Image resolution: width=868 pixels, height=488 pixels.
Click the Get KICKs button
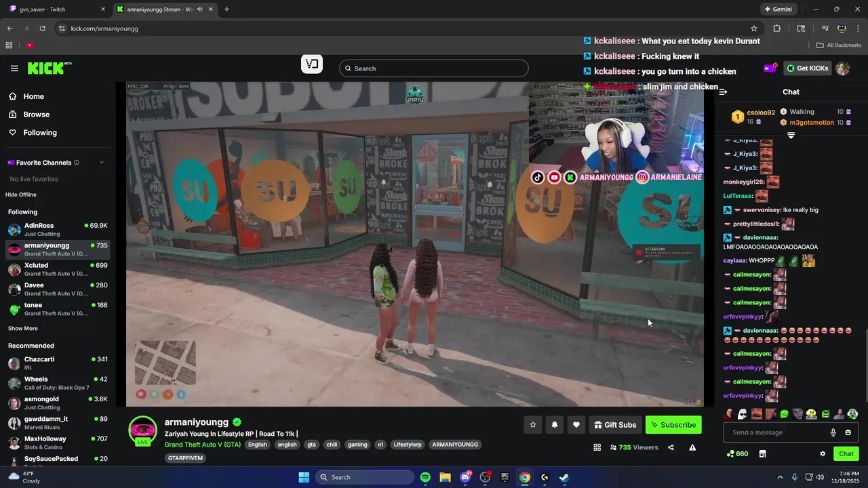(x=807, y=68)
